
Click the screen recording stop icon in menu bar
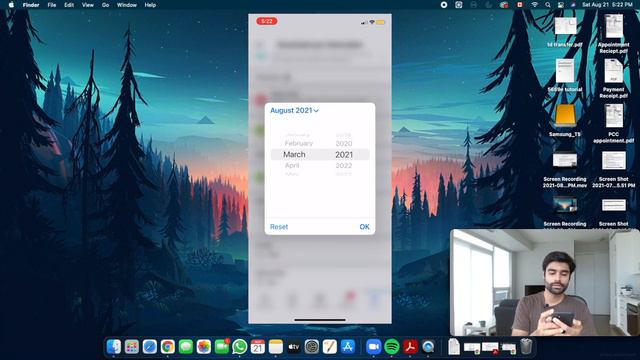[x=444, y=5]
